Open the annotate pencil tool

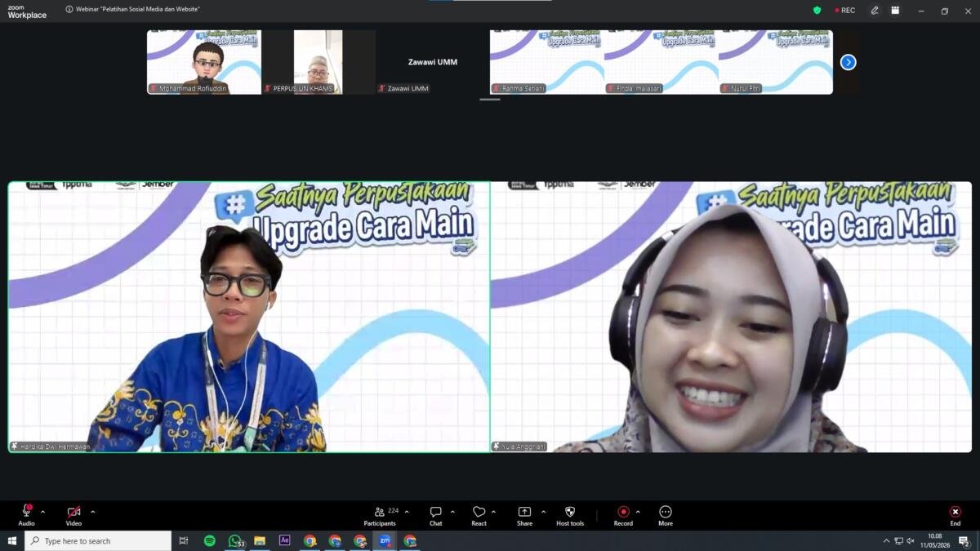click(875, 10)
